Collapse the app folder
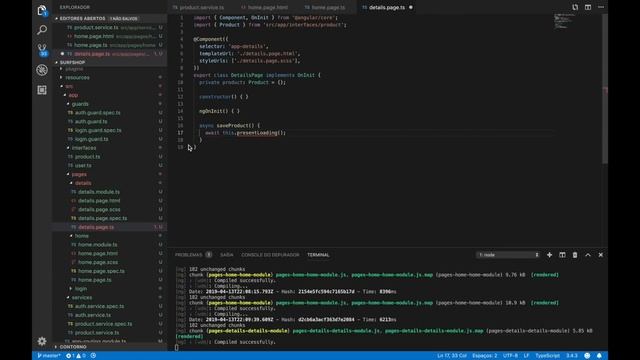 pos(73,95)
